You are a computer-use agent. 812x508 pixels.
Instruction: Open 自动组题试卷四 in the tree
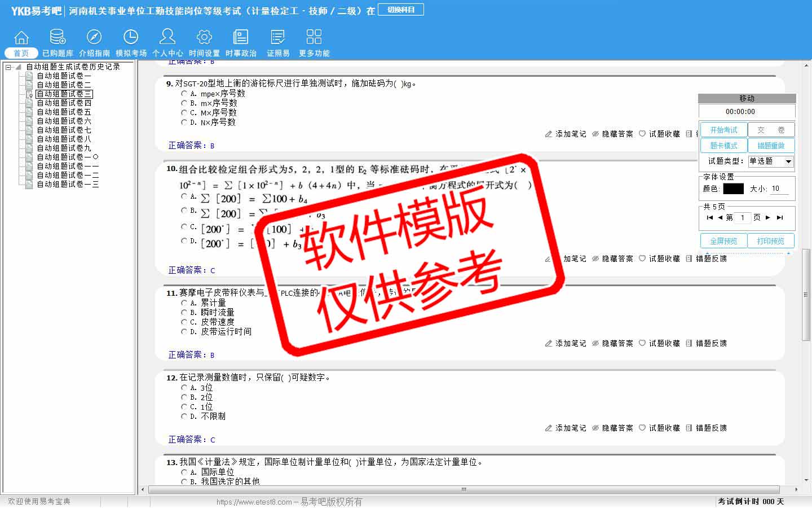[x=64, y=103]
